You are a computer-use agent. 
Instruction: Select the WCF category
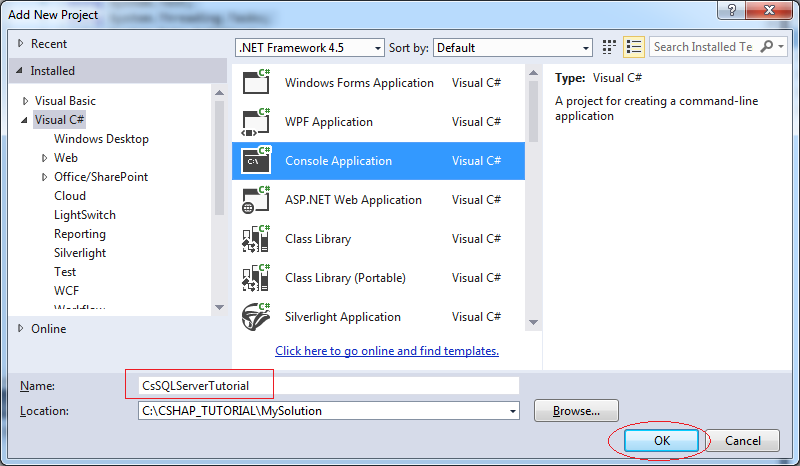tap(66, 290)
